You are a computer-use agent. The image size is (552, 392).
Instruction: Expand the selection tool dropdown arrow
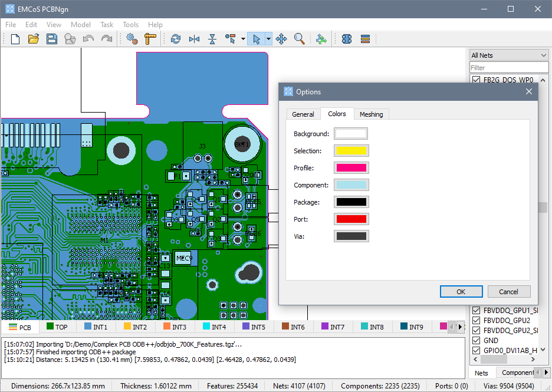click(x=268, y=39)
